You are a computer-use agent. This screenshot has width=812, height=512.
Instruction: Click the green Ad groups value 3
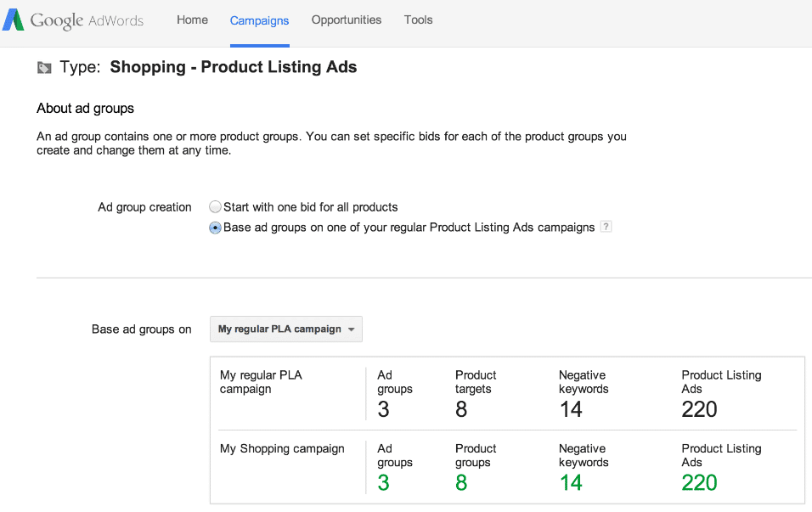coord(383,483)
